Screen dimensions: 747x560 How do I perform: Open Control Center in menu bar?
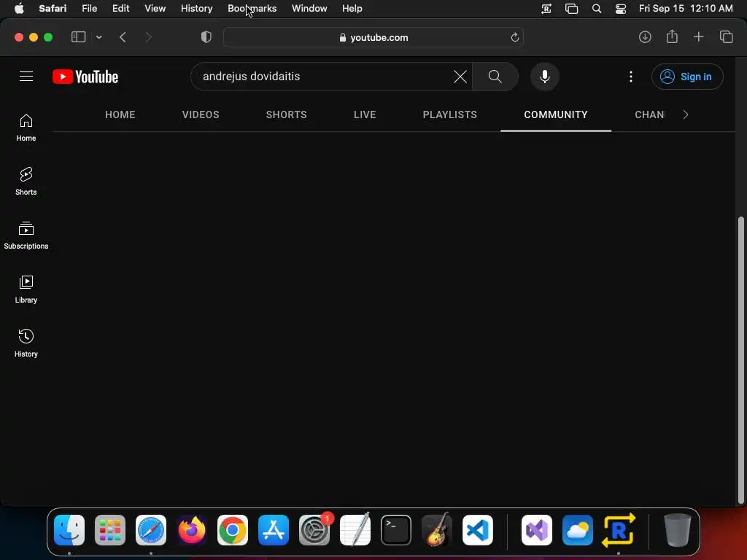click(x=620, y=9)
